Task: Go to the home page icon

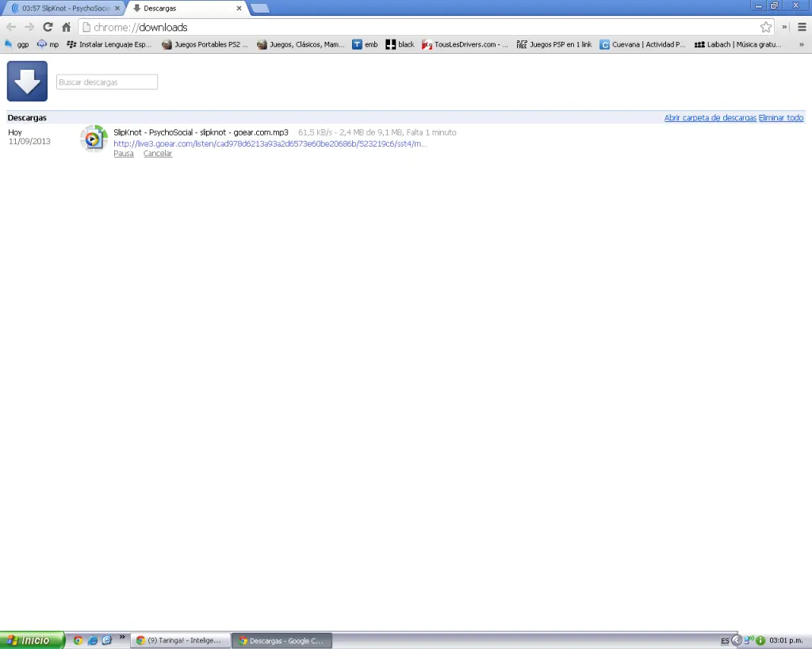Action: point(67,27)
